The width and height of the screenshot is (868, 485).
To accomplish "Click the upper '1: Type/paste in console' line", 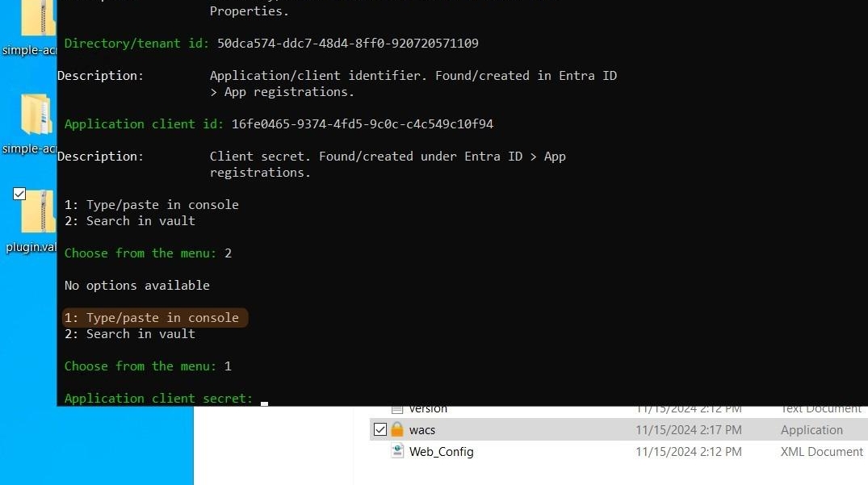I will [152, 205].
